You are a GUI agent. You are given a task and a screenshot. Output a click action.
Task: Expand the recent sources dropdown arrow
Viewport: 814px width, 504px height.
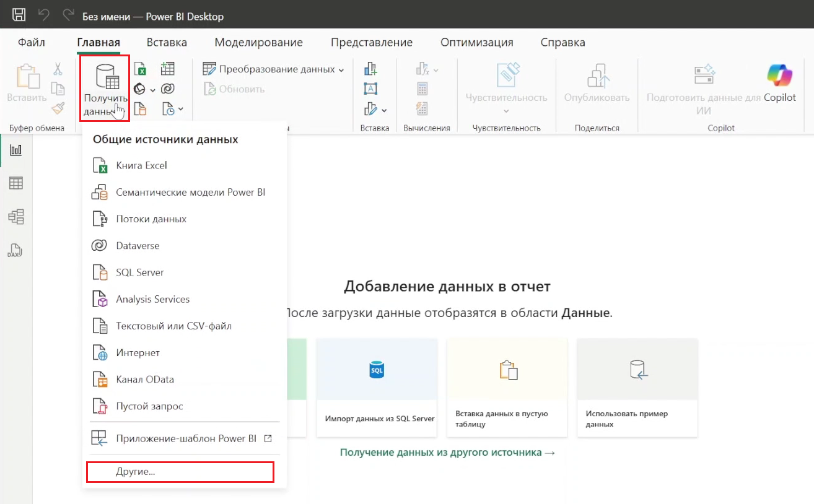pyautogui.click(x=181, y=110)
